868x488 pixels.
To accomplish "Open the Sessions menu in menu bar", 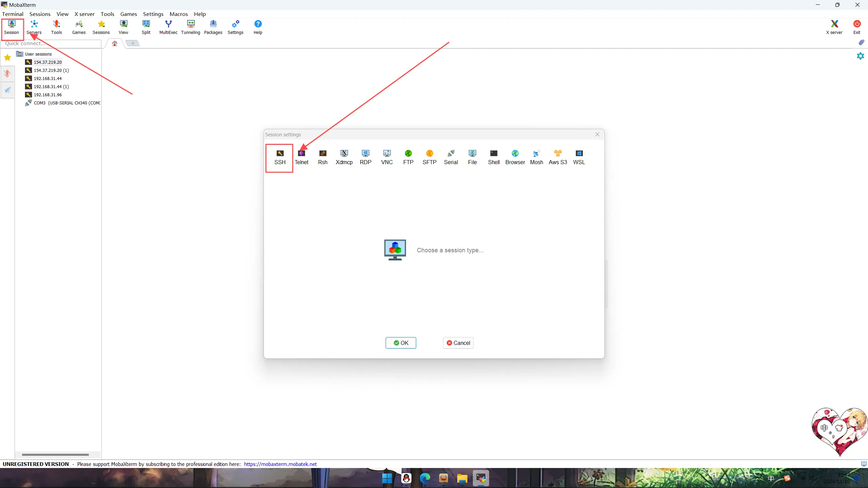I will 40,14.
